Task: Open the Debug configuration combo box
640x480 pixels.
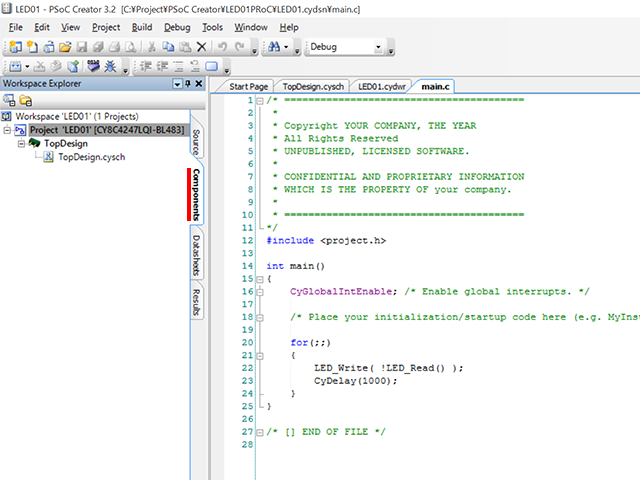Action: click(x=345, y=47)
